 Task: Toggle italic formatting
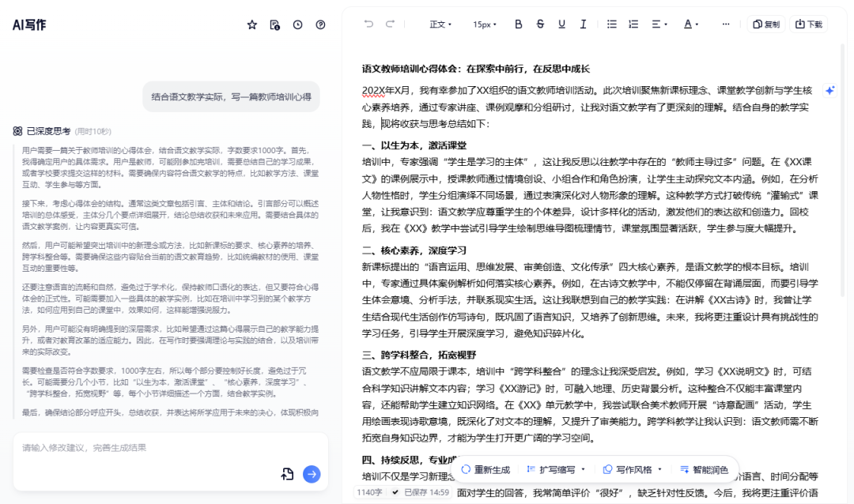tap(584, 24)
